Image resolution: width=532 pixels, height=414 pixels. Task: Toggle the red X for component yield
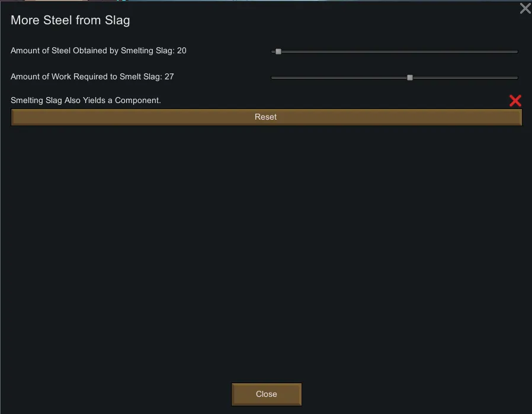pyautogui.click(x=515, y=101)
